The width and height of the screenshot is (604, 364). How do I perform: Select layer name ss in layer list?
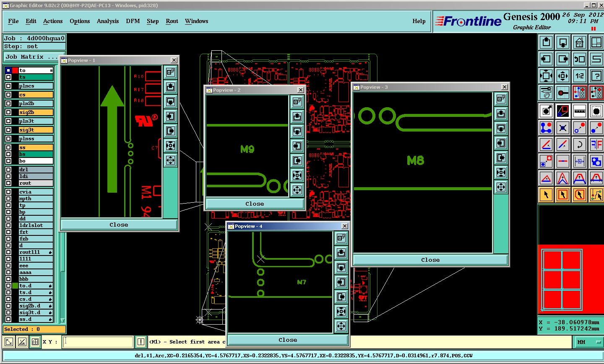pyautogui.click(x=36, y=147)
